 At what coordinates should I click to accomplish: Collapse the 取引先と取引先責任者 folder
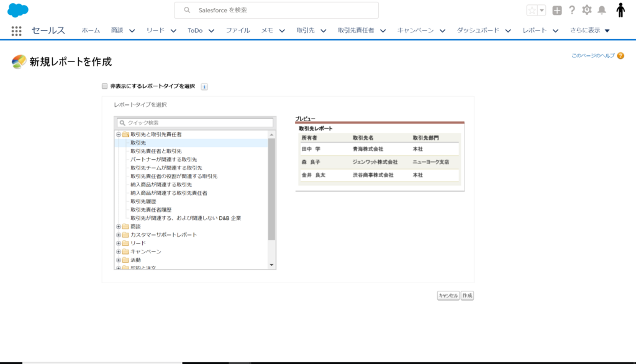pyautogui.click(x=119, y=134)
